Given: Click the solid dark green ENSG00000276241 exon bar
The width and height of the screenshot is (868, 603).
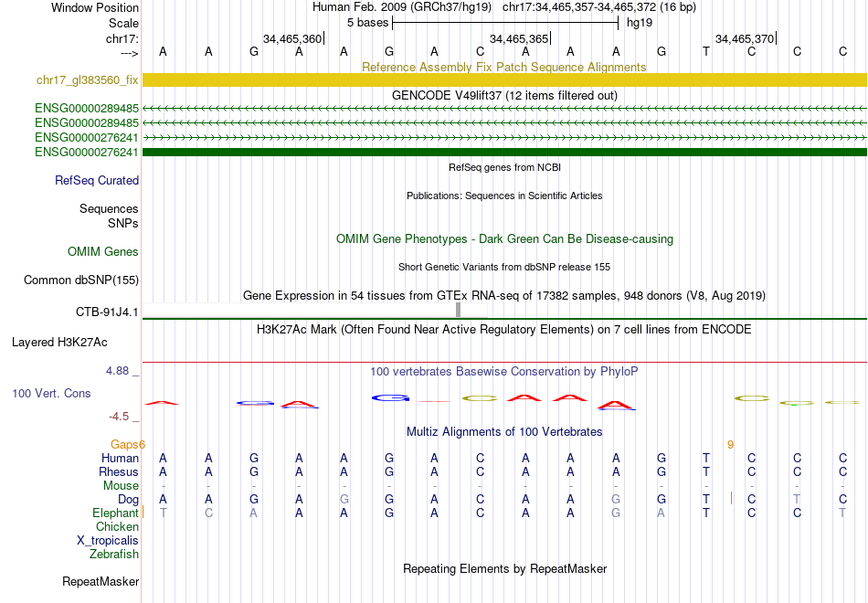Looking at the screenshot, I should [504, 152].
